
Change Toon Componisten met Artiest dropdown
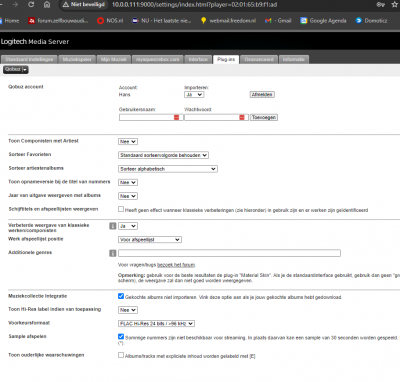[128, 142]
